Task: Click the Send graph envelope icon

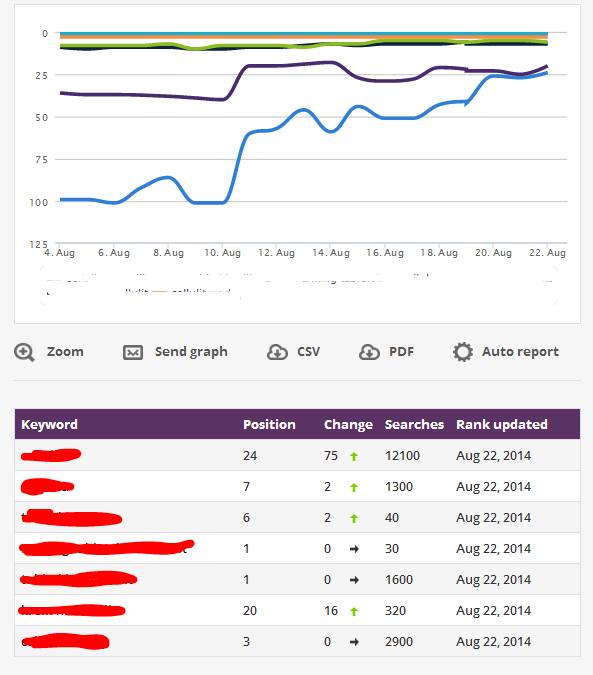Action: pyautogui.click(x=133, y=353)
